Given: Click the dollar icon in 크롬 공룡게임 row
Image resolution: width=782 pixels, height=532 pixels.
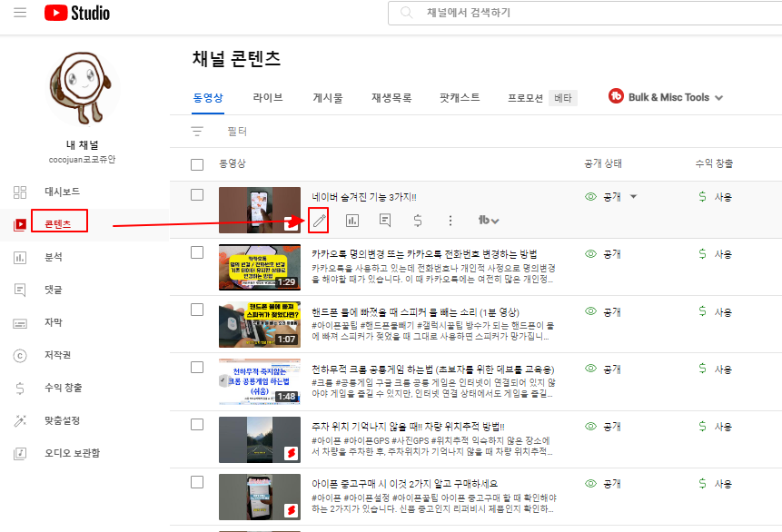Looking at the screenshot, I should coord(702,369).
